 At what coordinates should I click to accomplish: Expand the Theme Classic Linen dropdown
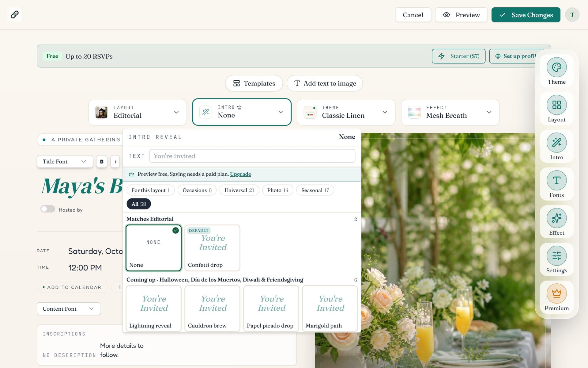tap(346, 112)
